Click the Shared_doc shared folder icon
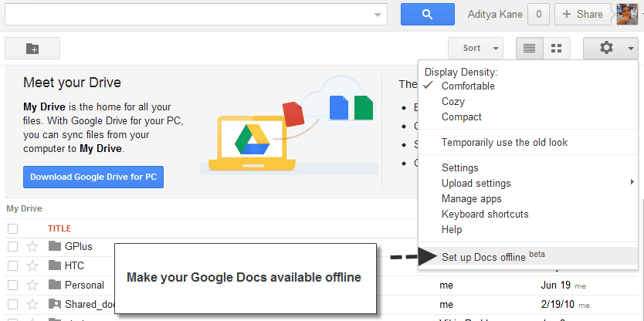The image size is (644, 321). [x=55, y=304]
